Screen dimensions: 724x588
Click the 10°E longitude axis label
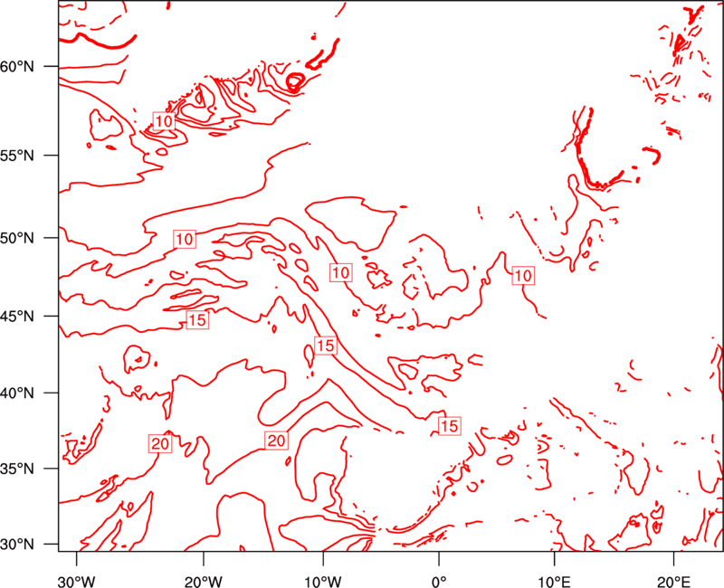pyautogui.click(x=554, y=581)
